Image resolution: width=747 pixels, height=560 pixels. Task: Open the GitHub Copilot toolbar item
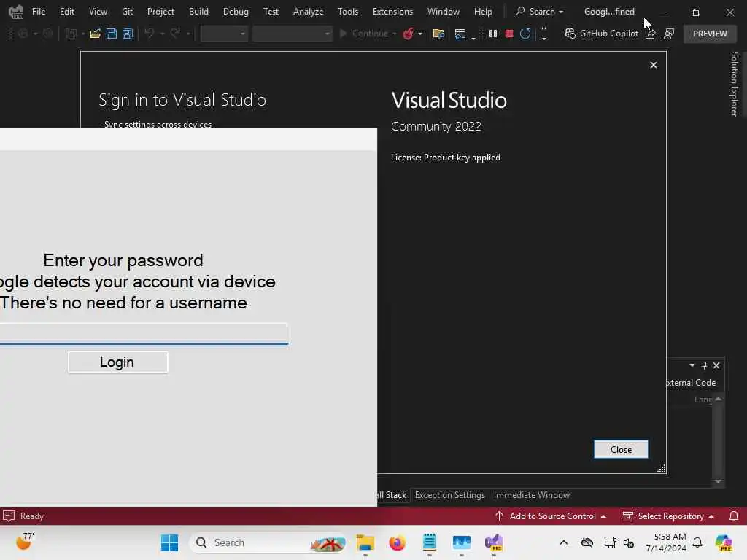601,34
